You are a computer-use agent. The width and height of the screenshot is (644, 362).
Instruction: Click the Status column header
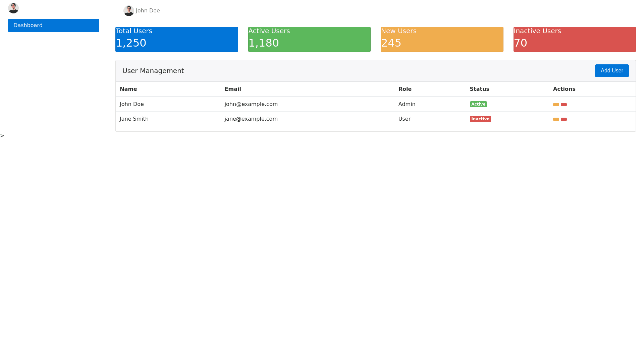(479, 89)
